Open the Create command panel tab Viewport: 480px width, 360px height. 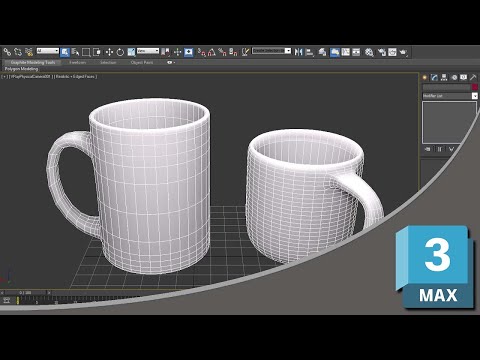pyautogui.click(x=425, y=77)
